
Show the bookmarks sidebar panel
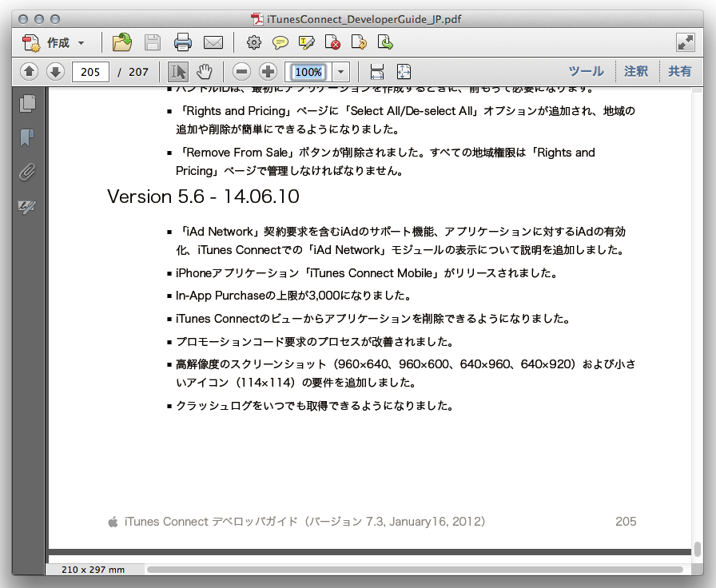click(27, 137)
